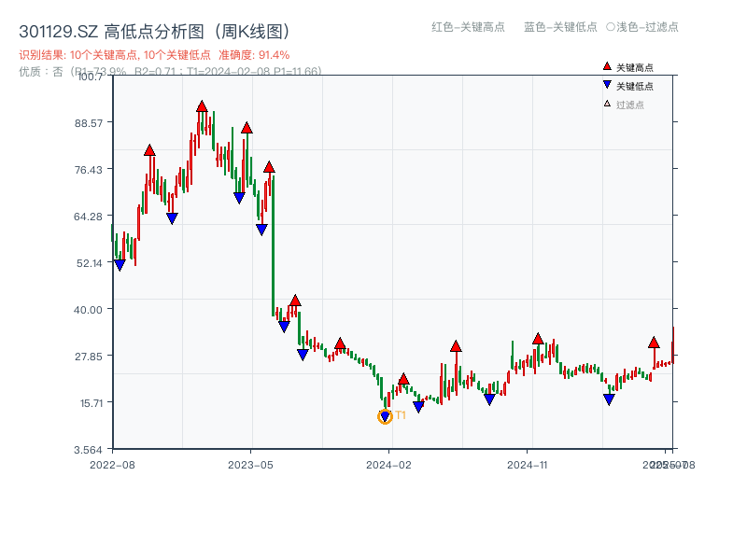Select the 2024-02 x-axis date label
The width and height of the screenshot is (747, 560).
[x=388, y=464]
